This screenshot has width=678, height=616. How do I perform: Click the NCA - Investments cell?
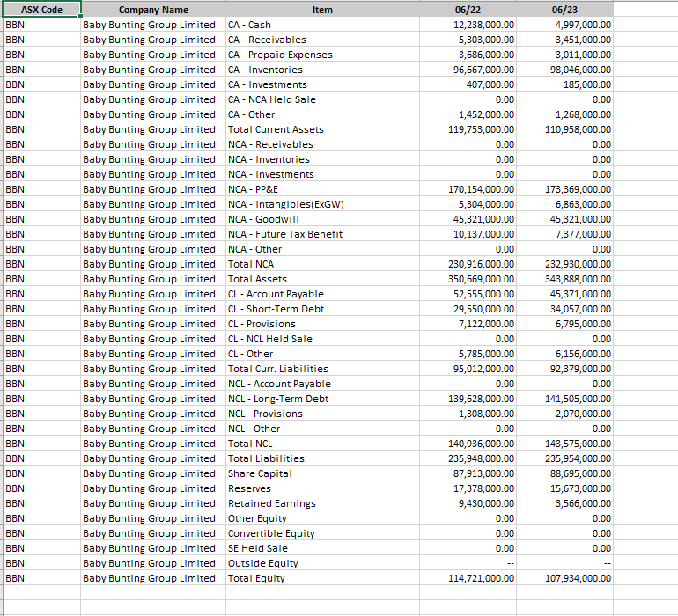[x=322, y=174]
